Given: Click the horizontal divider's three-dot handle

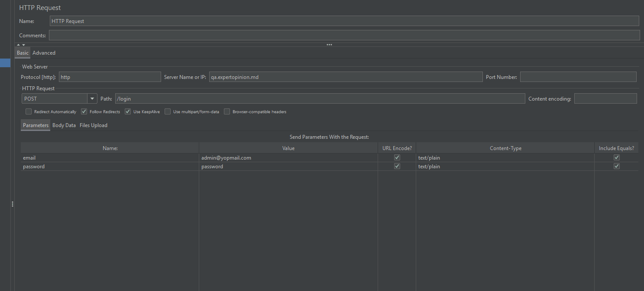Looking at the screenshot, I should coord(329,45).
